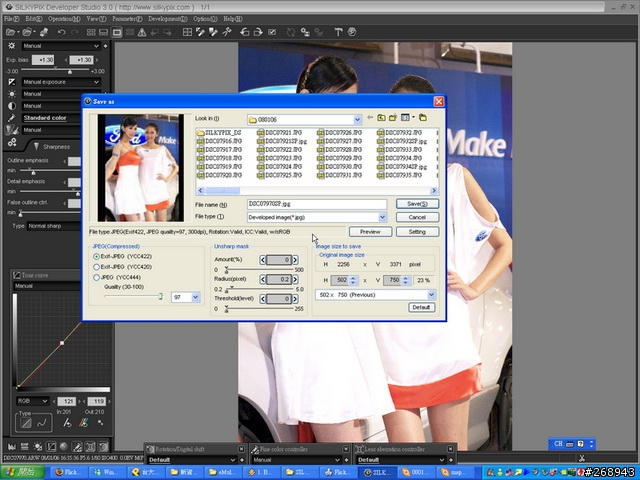Click the grid display icon in toolbar
640x480 pixels.
(187, 32)
